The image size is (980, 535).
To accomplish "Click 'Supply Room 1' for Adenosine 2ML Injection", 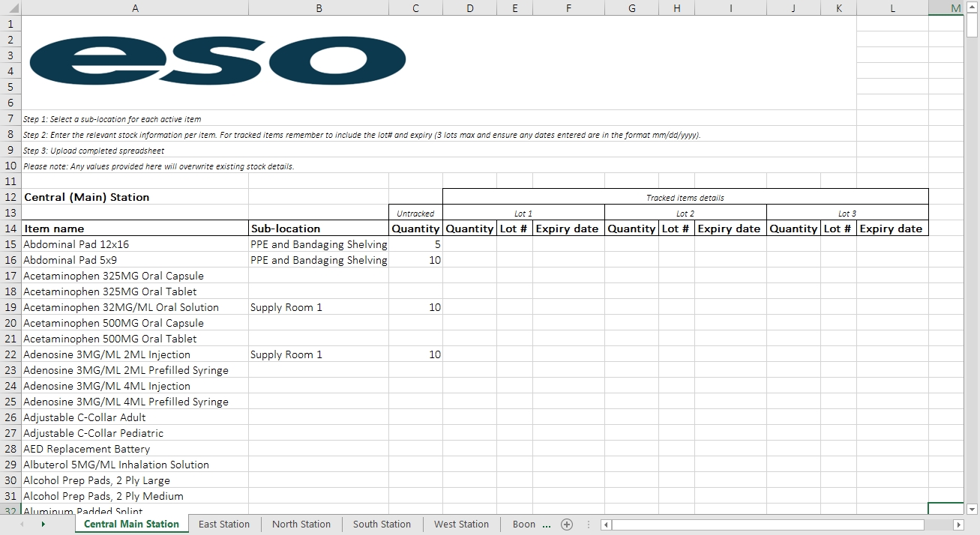I will tap(319, 354).
